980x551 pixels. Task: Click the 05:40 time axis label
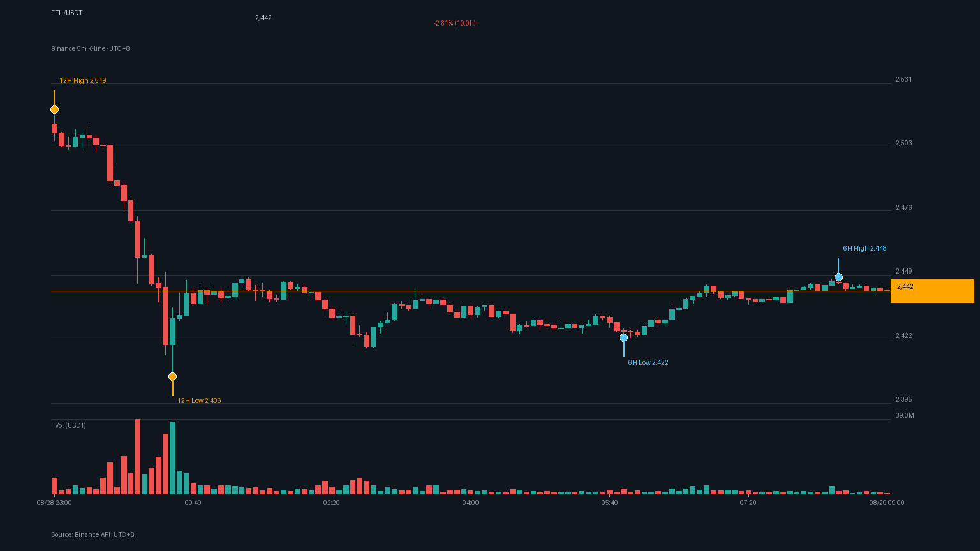point(609,503)
